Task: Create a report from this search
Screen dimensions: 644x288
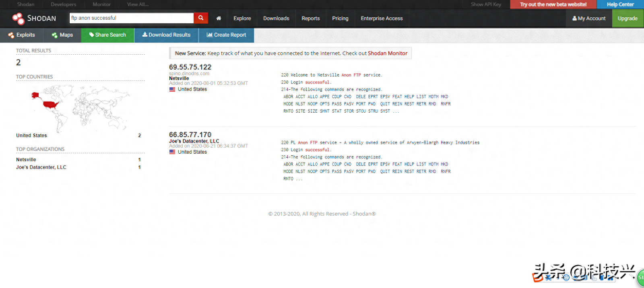Action: click(226, 35)
